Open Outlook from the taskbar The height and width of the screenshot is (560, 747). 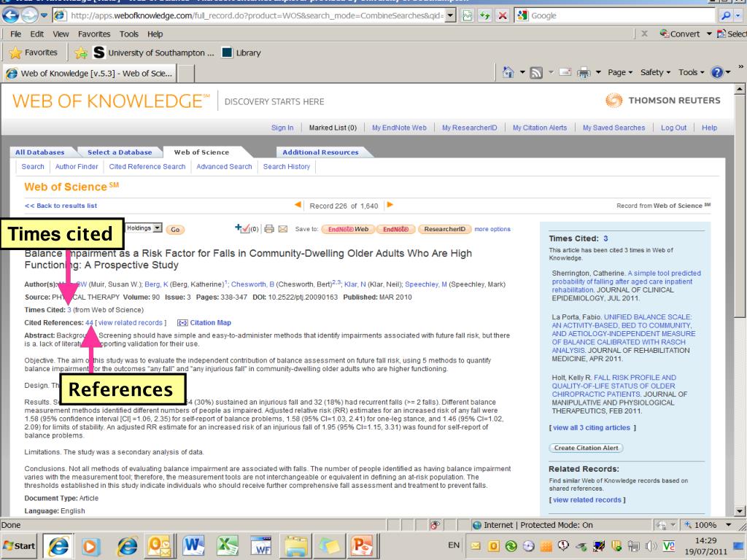(159, 545)
